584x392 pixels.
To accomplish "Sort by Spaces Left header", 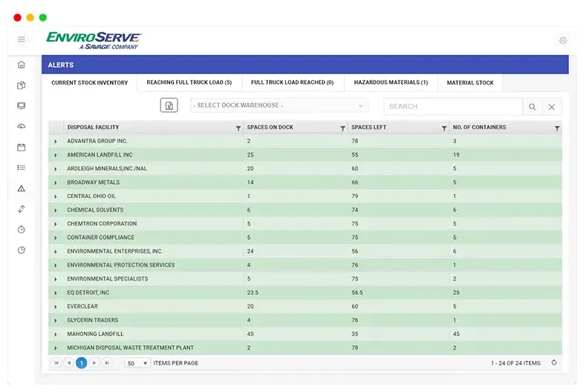I will (369, 127).
